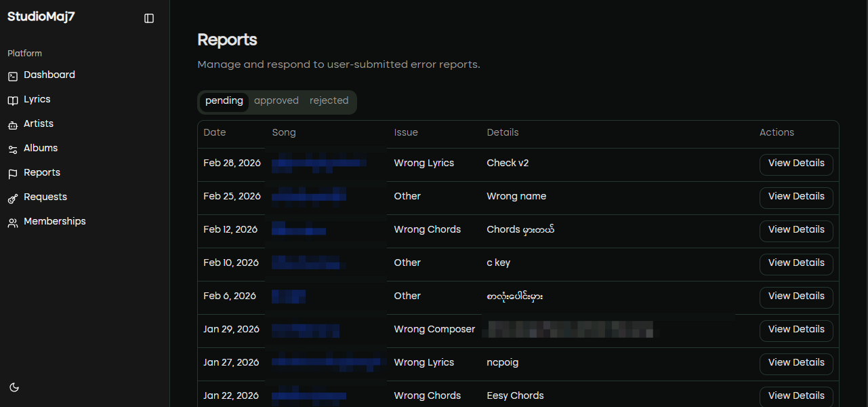This screenshot has width=868, height=407.
Task: Switch to the rejected reports tab
Action: [x=329, y=100]
